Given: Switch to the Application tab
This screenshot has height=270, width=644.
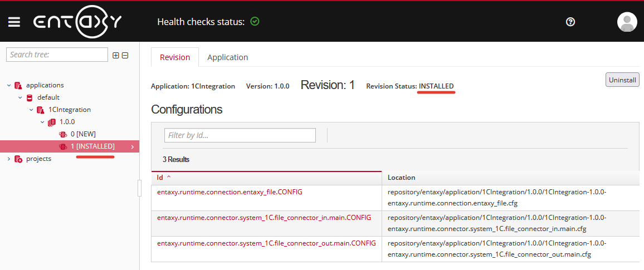Looking at the screenshot, I should pos(227,57).
